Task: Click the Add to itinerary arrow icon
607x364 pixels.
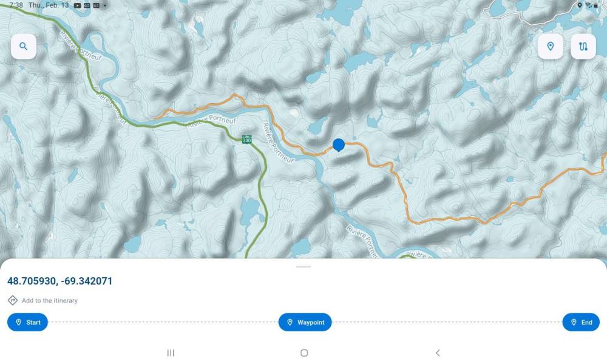Action: coord(12,300)
